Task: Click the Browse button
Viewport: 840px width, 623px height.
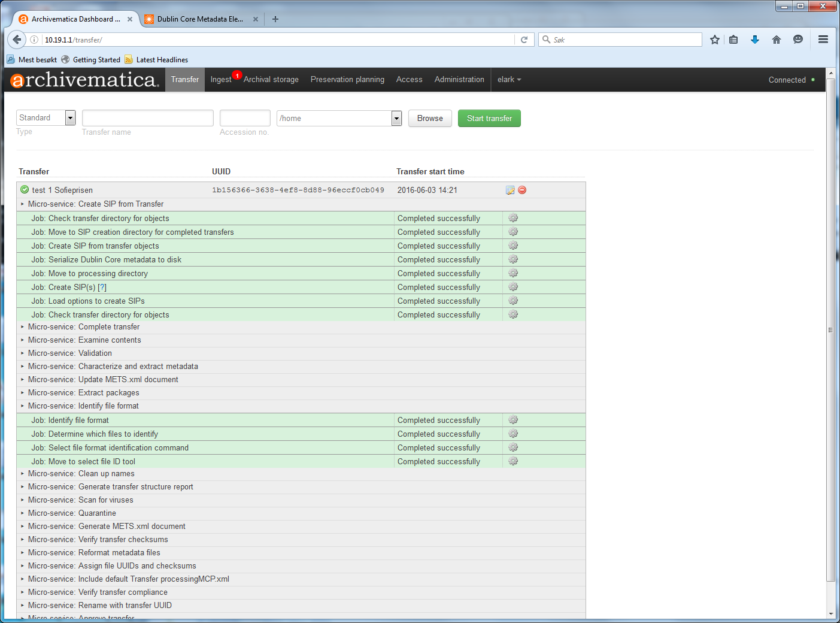Action: tap(430, 118)
